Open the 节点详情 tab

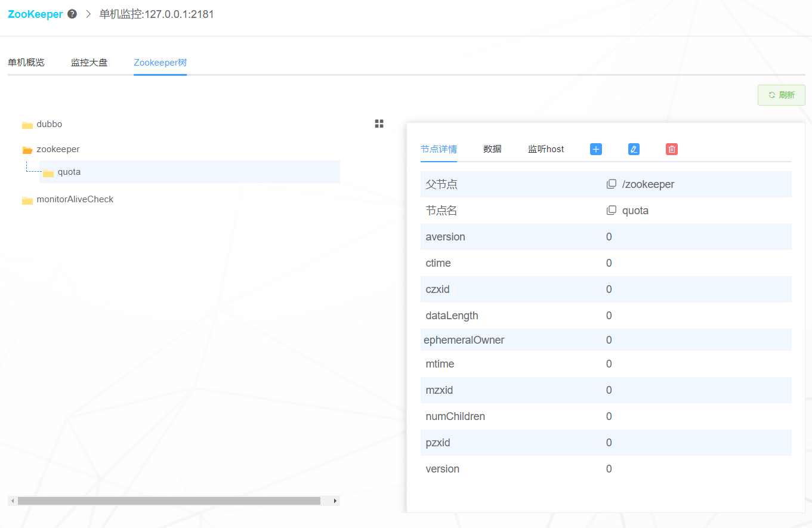[x=439, y=149]
